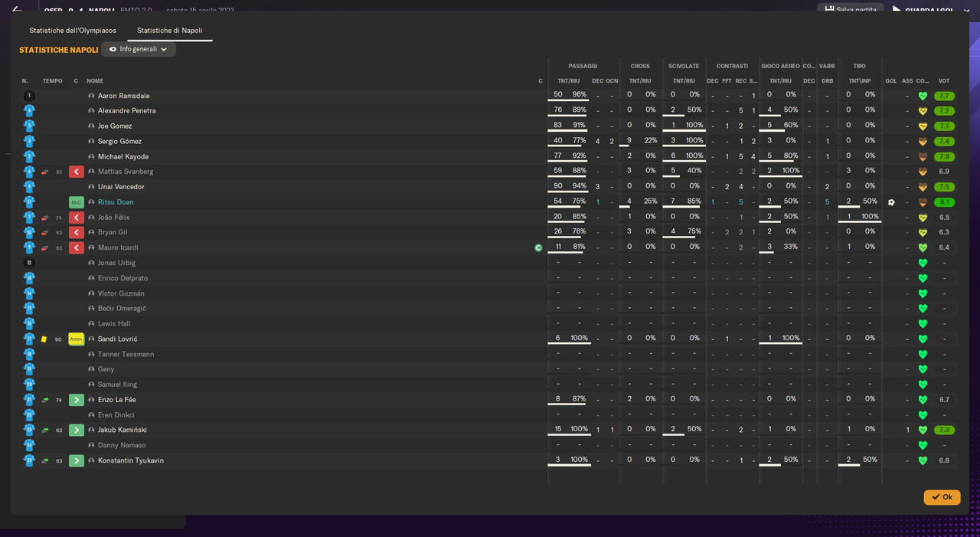Open player info icon for Aaron Ramsdale

tap(91, 96)
